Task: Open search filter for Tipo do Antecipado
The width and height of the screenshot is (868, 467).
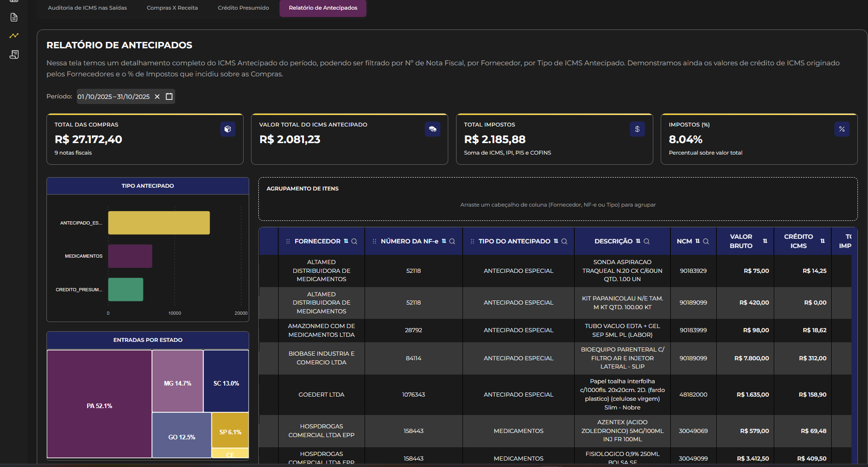Action: tap(564, 242)
